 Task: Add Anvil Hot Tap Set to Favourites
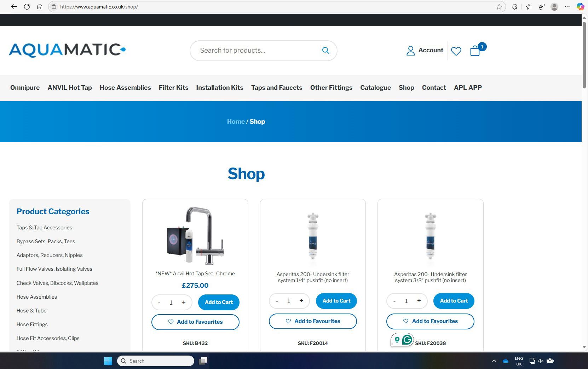[x=195, y=322]
